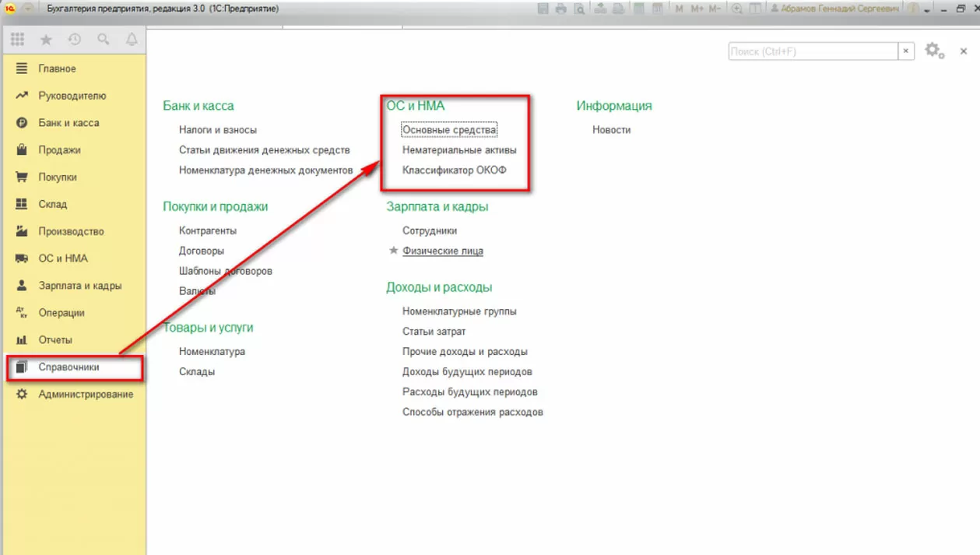980x555 pixels.
Task: Click the ОС и НМА truck icon
Action: [22, 258]
